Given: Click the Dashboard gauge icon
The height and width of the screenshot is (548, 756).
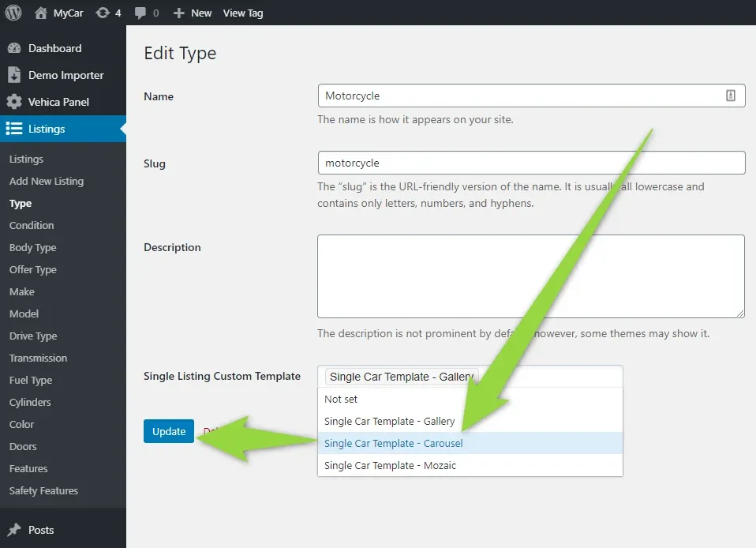Looking at the screenshot, I should coord(14,48).
